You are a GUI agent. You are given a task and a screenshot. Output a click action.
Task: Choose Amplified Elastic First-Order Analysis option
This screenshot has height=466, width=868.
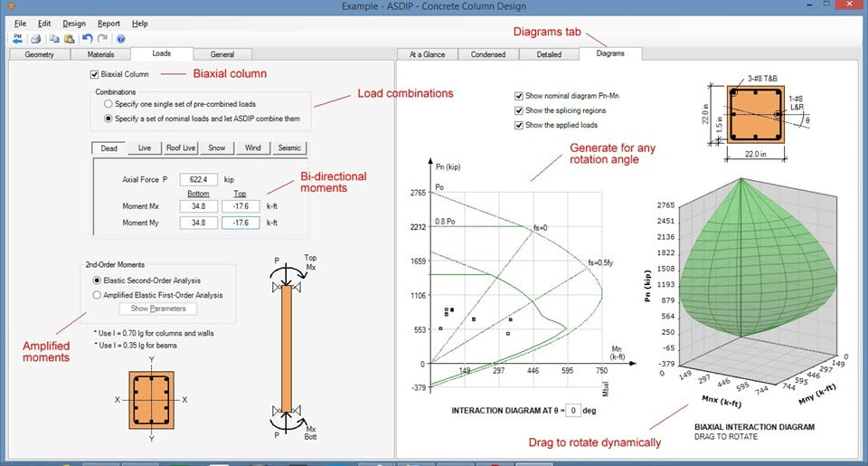97,295
